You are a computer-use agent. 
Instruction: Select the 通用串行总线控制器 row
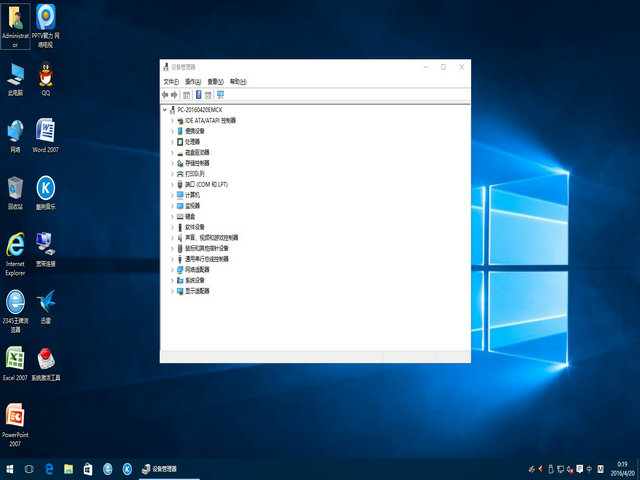point(202,259)
